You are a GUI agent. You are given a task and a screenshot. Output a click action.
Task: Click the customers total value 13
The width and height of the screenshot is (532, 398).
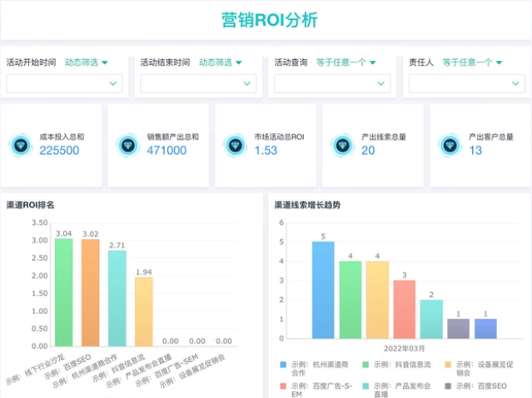pyautogui.click(x=475, y=151)
